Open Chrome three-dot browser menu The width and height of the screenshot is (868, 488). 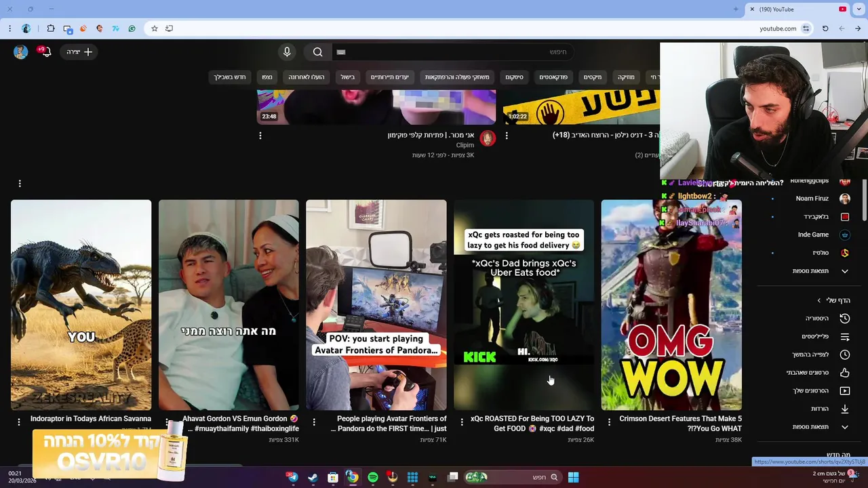tap(9, 28)
